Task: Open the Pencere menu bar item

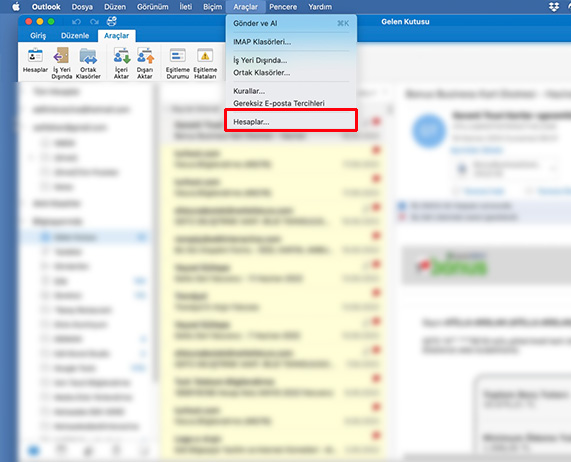Action: tap(283, 7)
